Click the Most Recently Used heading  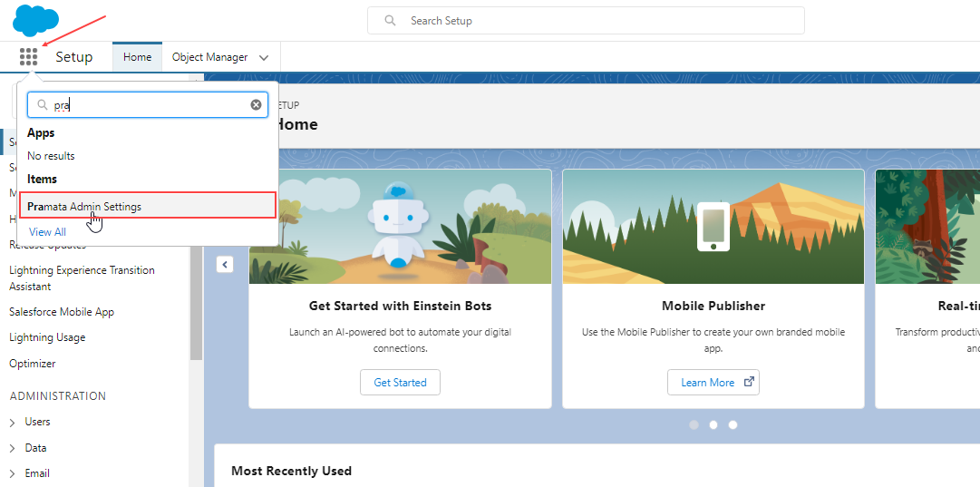[291, 471]
